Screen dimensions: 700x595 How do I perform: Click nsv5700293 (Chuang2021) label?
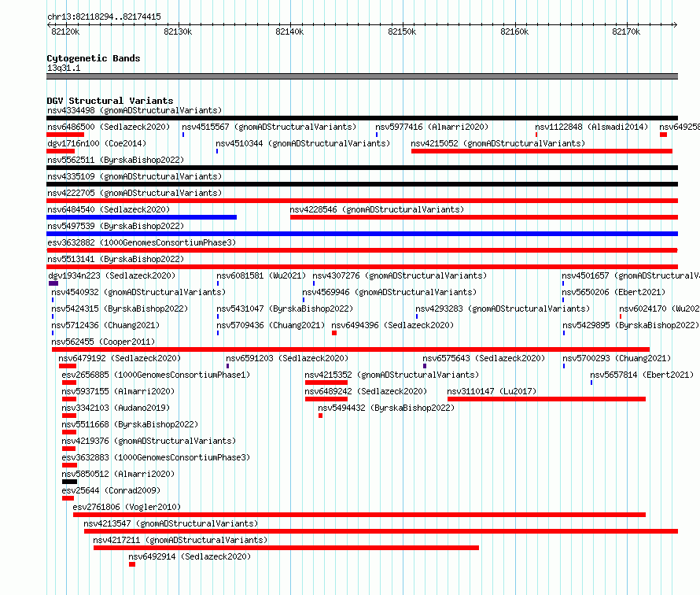point(617,358)
